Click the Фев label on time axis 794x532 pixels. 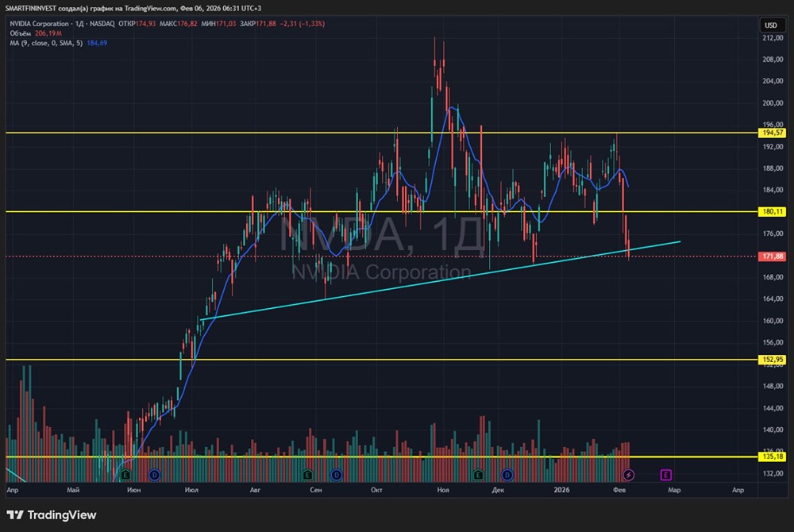point(619,490)
